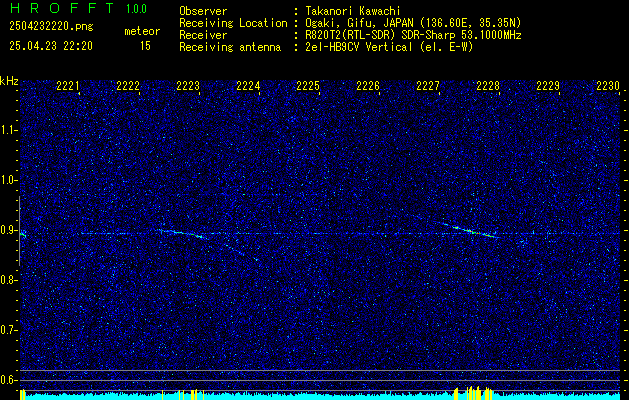Click the 2223 time marker
This screenshot has width=629, height=400.
pyautogui.click(x=188, y=86)
